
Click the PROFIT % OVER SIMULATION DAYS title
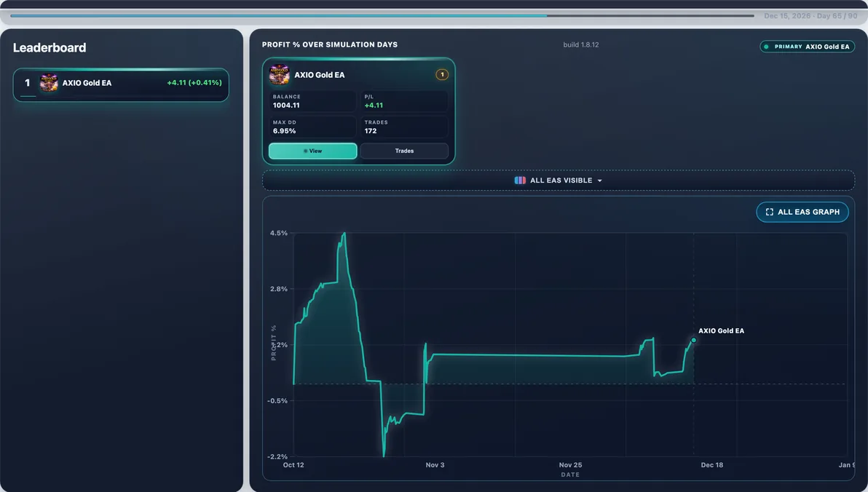pyautogui.click(x=330, y=45)
